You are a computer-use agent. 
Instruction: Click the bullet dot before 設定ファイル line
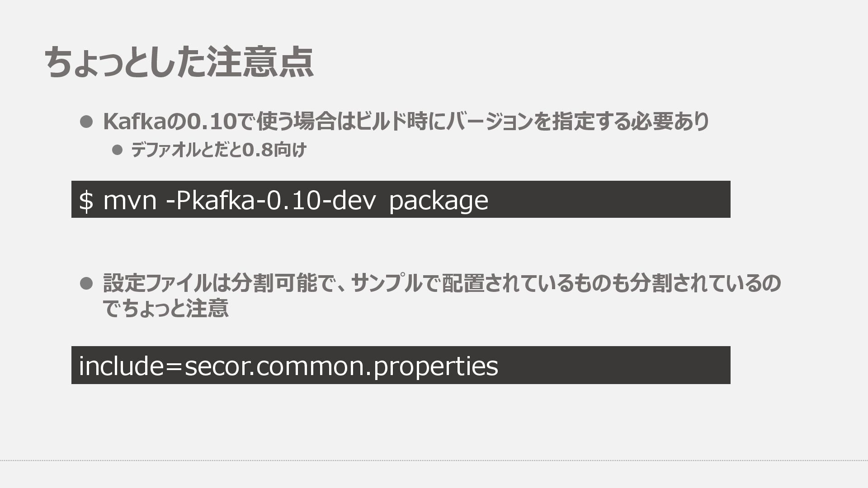coord(86,283)
